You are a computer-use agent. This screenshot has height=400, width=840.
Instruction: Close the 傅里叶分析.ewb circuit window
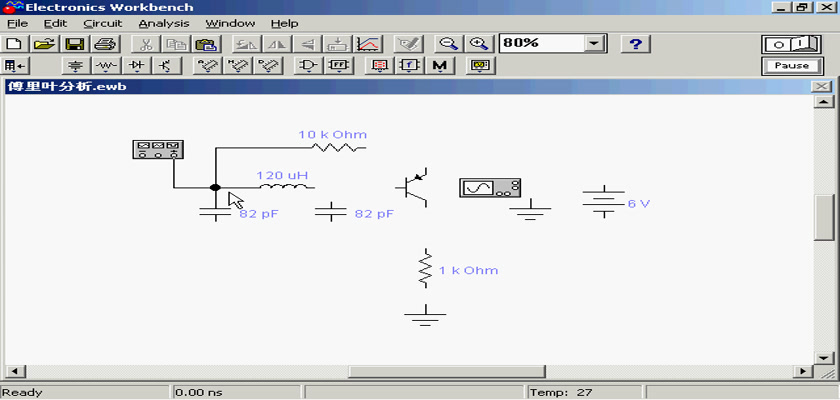(x=820, y=87)
